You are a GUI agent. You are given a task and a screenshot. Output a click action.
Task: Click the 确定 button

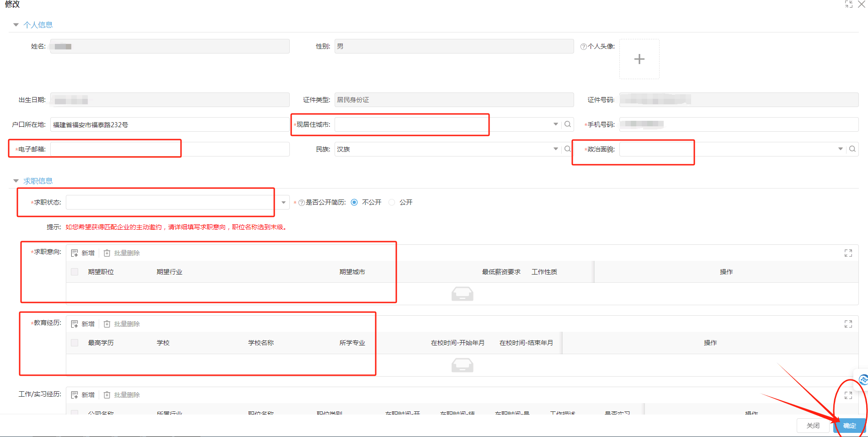(849, 426)
